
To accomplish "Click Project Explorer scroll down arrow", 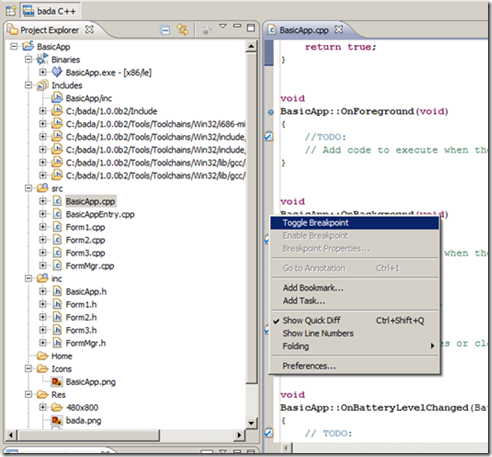I will click(x=251, y=423).
